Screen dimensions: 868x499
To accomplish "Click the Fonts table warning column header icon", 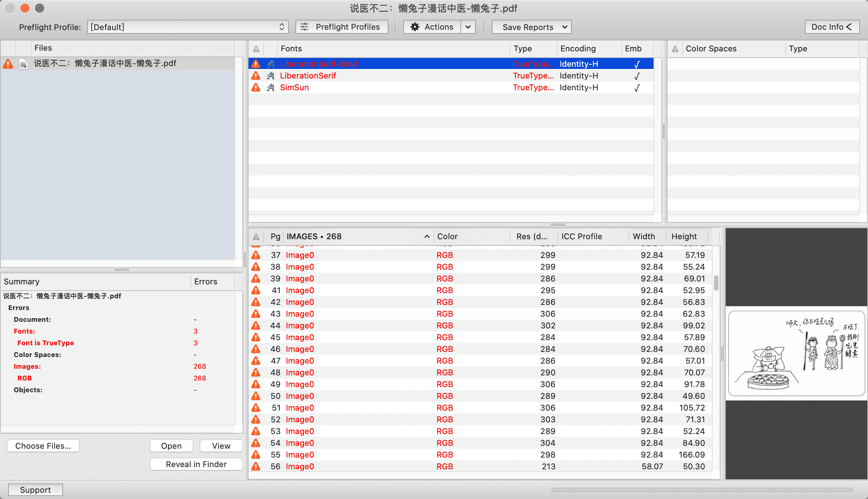I will pyautogui.click(x=256, y=49).
